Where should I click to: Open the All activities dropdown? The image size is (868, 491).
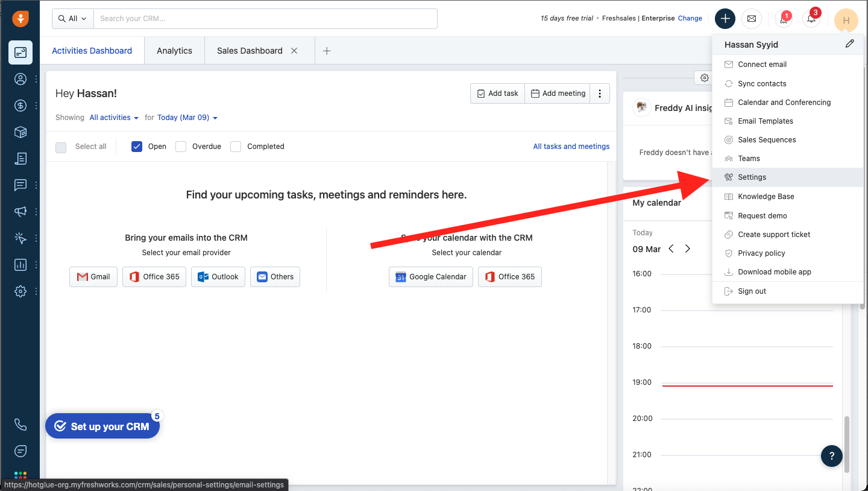[114, 118]
